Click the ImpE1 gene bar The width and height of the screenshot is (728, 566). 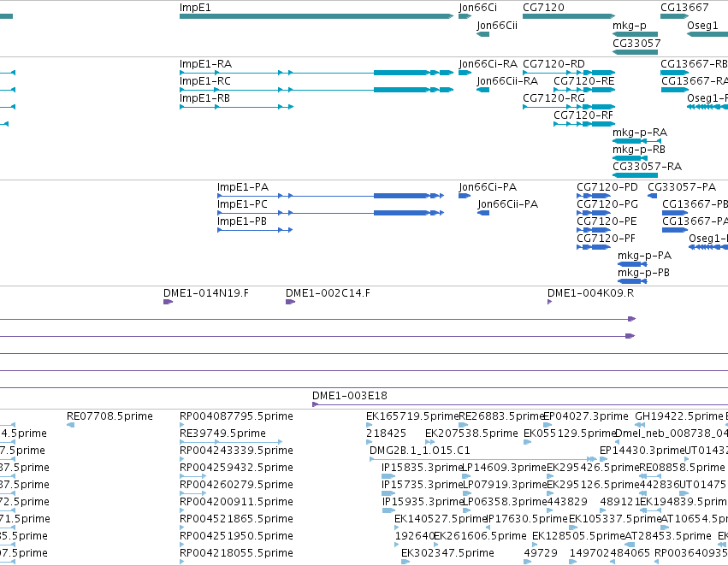(x=317, y=16)
